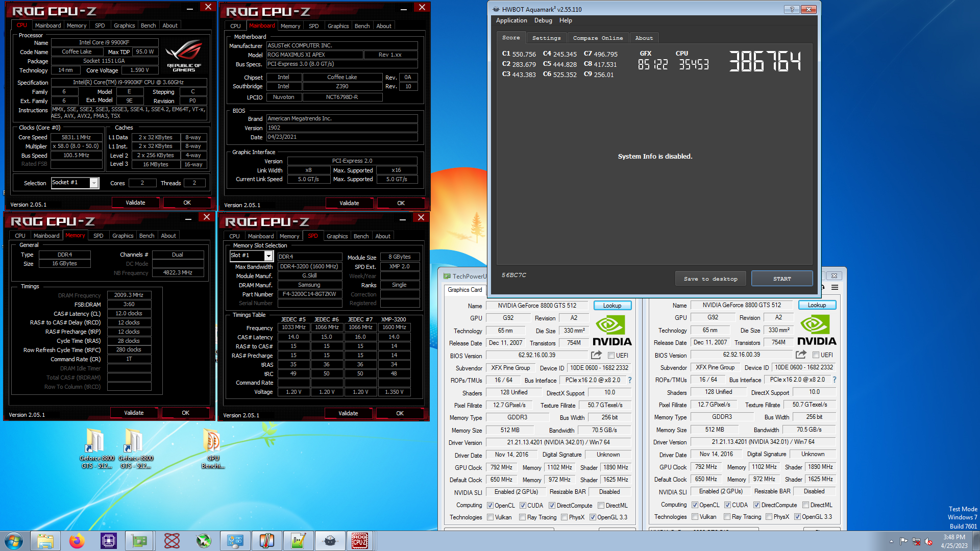Image resolution: width=980 pixels, height=551 pixels.
Task: Toggle Vulkan checkbox in left GPU-Z window
Action: [x=490, y=517]
